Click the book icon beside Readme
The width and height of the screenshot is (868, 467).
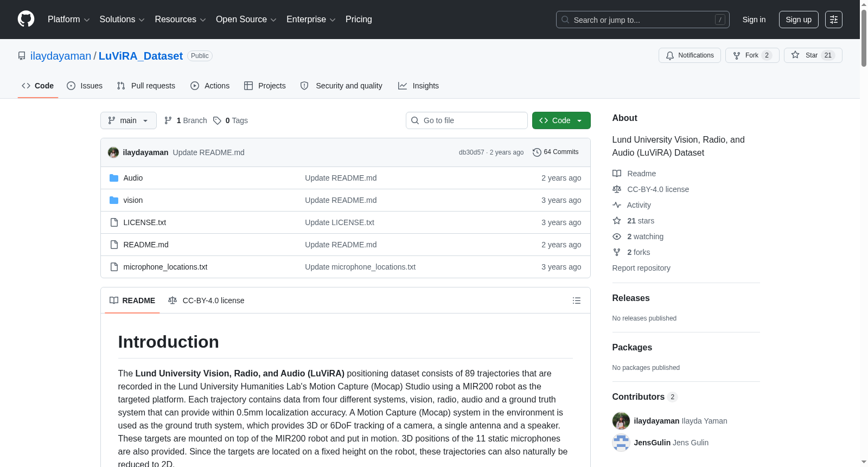coord(617,174)
